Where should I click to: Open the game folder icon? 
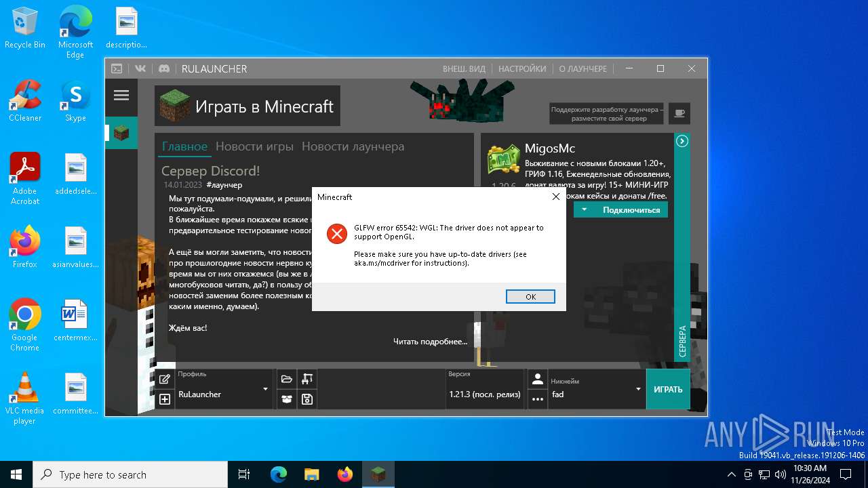tap(287, 380)
